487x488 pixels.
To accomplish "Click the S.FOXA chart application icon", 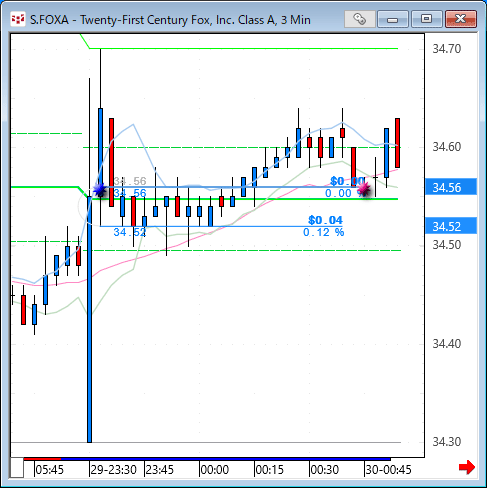I will click(17, 20).
